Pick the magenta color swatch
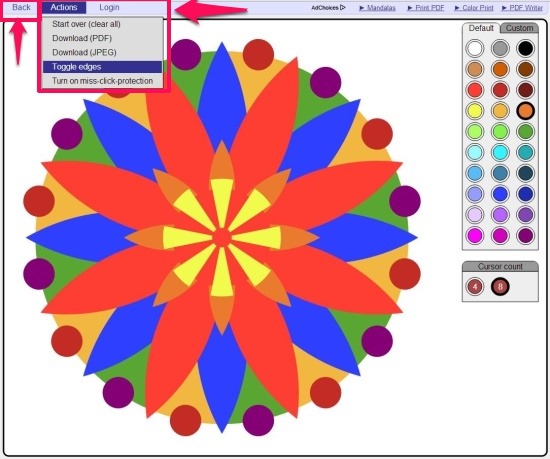This screenshot has height=459, width=550. tap(475, 235)
